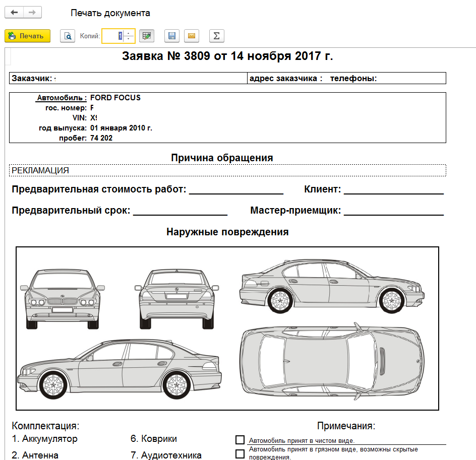Save document using floppy disk icon
The height and width of the screenshot is (460, 476).
[x=172, y=36]
